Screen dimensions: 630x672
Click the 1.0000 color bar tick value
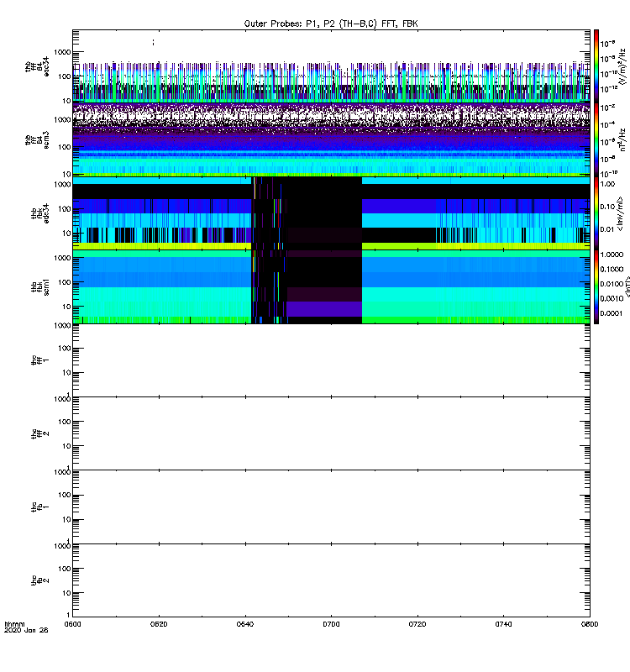tap(612, 255)
